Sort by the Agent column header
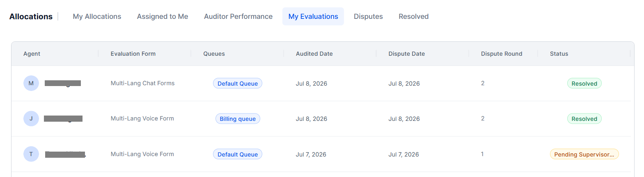This screenshot has height=177, width=644. pos(32,54)
